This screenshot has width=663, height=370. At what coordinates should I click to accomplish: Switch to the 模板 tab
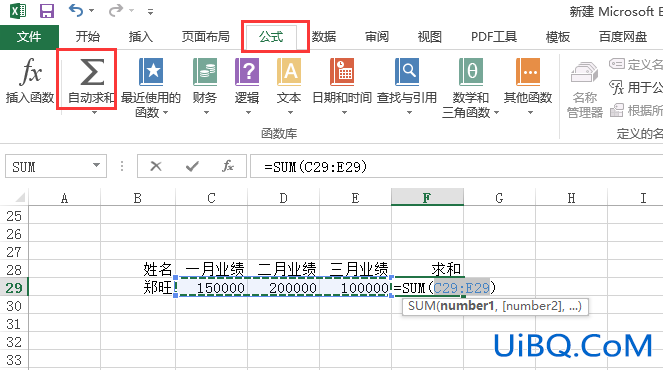tap(558, 37)
